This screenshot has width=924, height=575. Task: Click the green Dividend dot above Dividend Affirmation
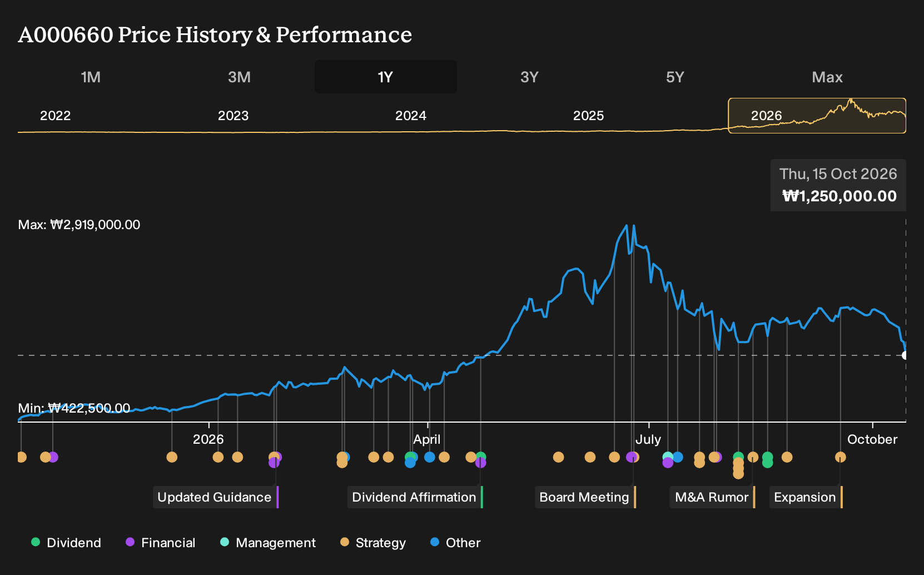click(481, 457)
